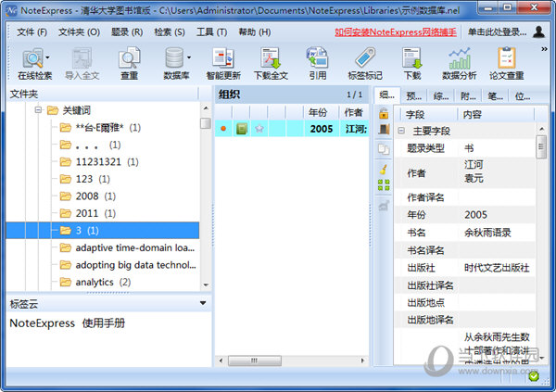
Task: Collapse the 关键词 folder tree node
Action: (x=38, y=110)
